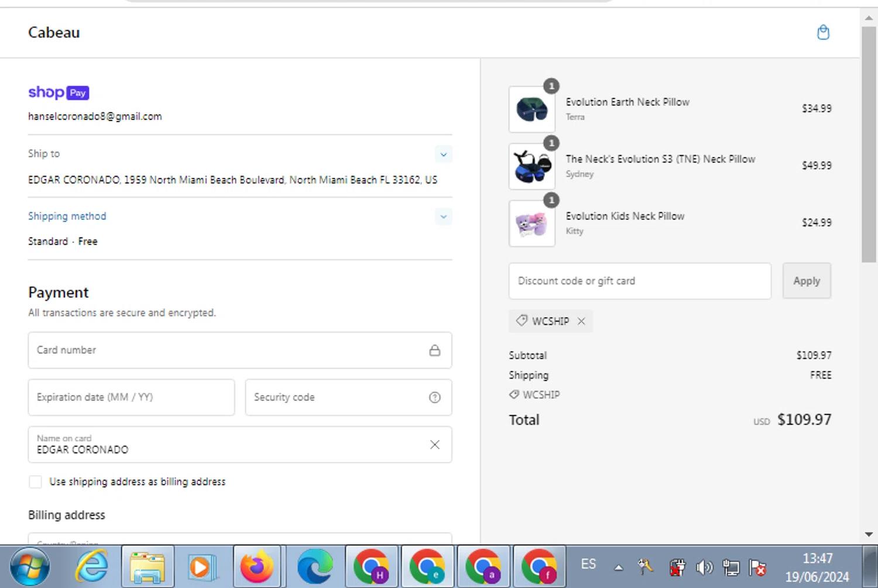
Task: Switch to Chrome profile H window
Action: (372, 566)
